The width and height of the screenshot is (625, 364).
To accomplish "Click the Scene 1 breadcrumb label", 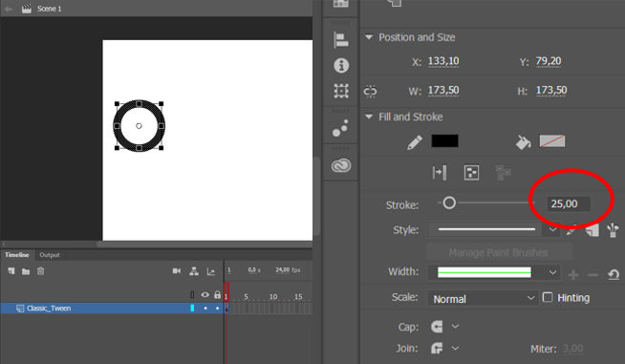I will [x=50, y=9].
